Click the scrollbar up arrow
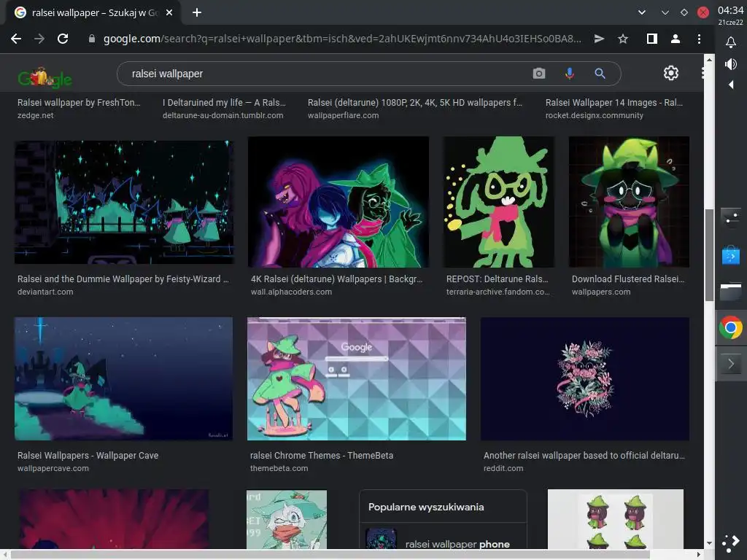Screen dimensions: 747x560 coord(709,60)
